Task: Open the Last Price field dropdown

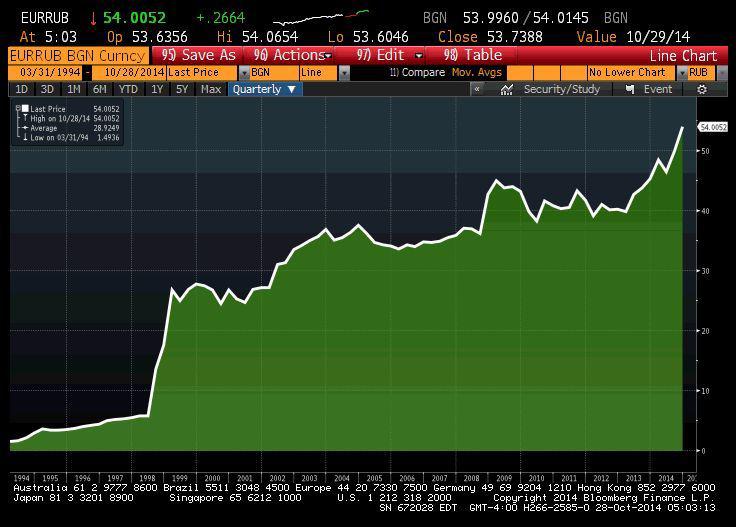Action: coord(242,73)
